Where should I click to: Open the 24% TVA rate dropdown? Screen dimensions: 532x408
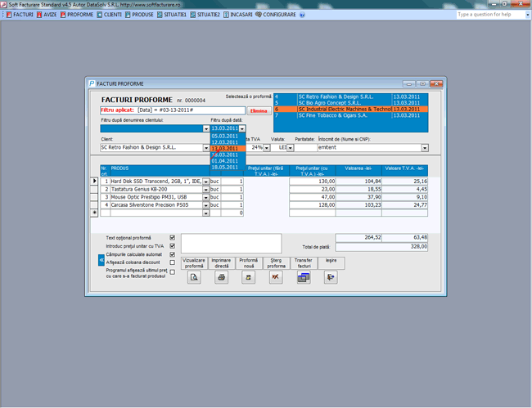pyautogui.click(x=267, y=148)
